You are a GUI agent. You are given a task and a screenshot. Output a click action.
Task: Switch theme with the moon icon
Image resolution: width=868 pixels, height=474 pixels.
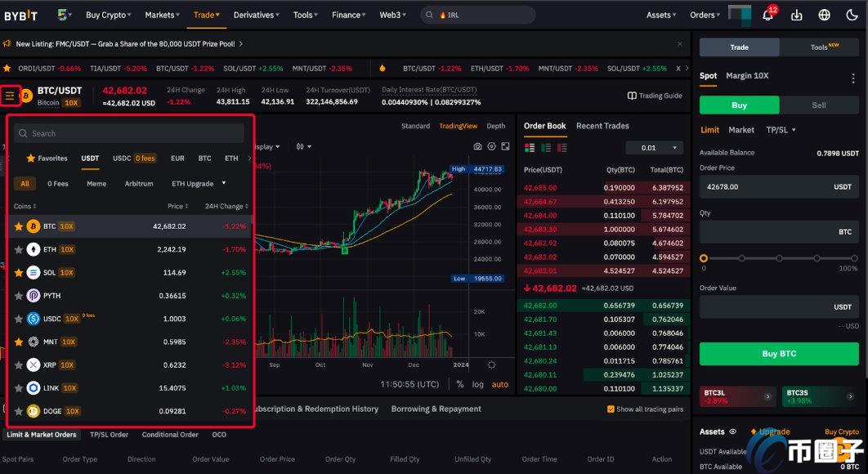click(852, 15)
